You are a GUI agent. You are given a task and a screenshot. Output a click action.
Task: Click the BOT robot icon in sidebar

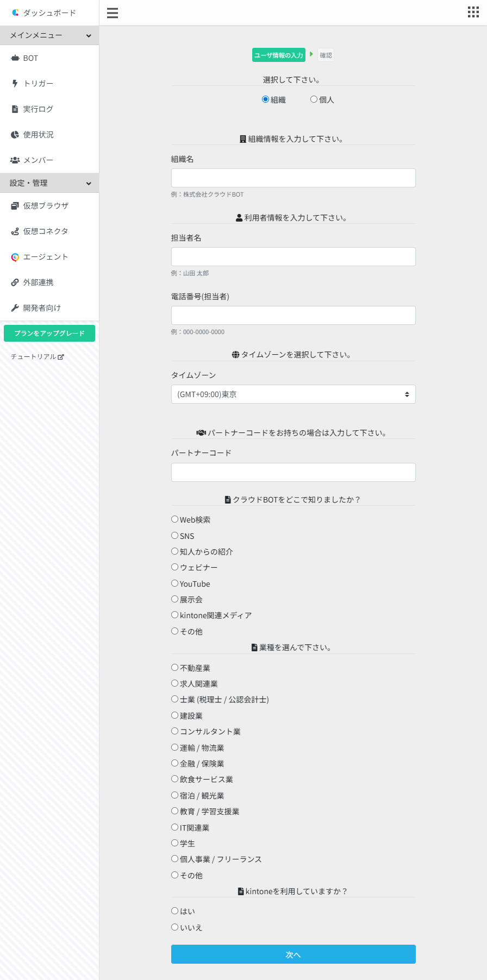[x=15, y=58]
